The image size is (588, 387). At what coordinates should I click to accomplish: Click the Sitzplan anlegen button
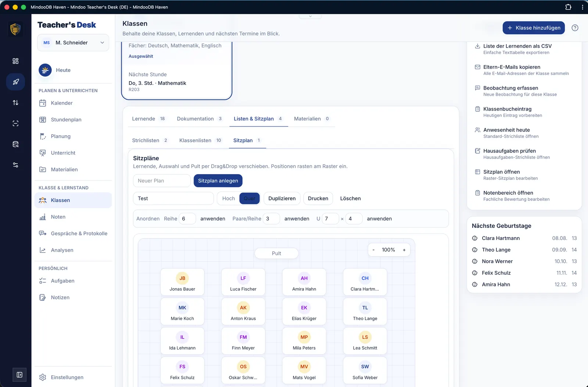click(x=218, y=181)
